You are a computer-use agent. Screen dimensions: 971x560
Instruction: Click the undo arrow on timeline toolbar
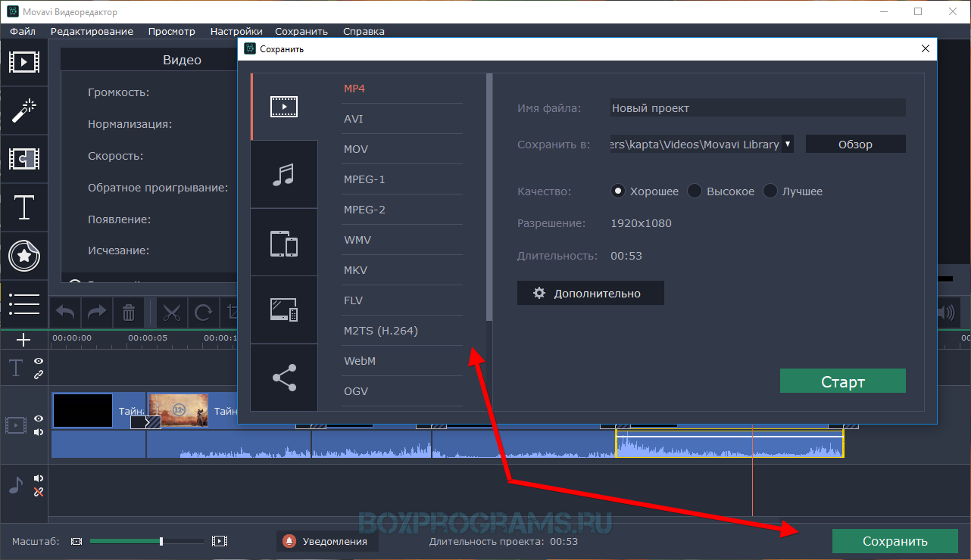pos(65,312)
